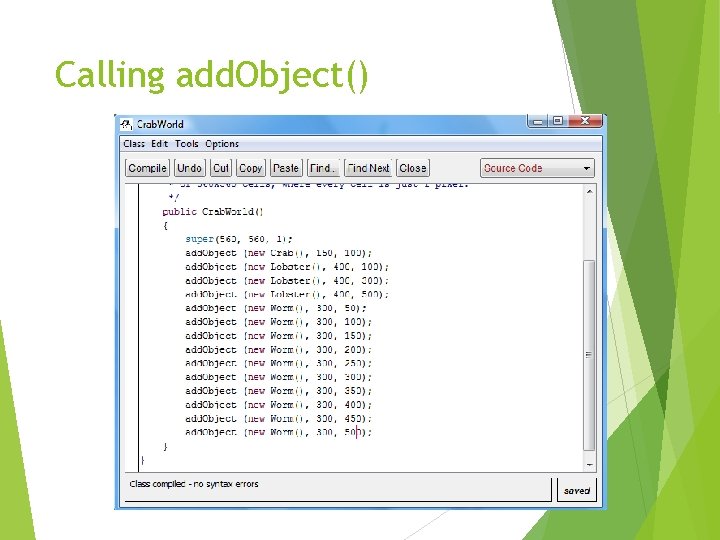This screenshot has width=720, height=540.
Task: Click Find Next button
Action: 368,168
